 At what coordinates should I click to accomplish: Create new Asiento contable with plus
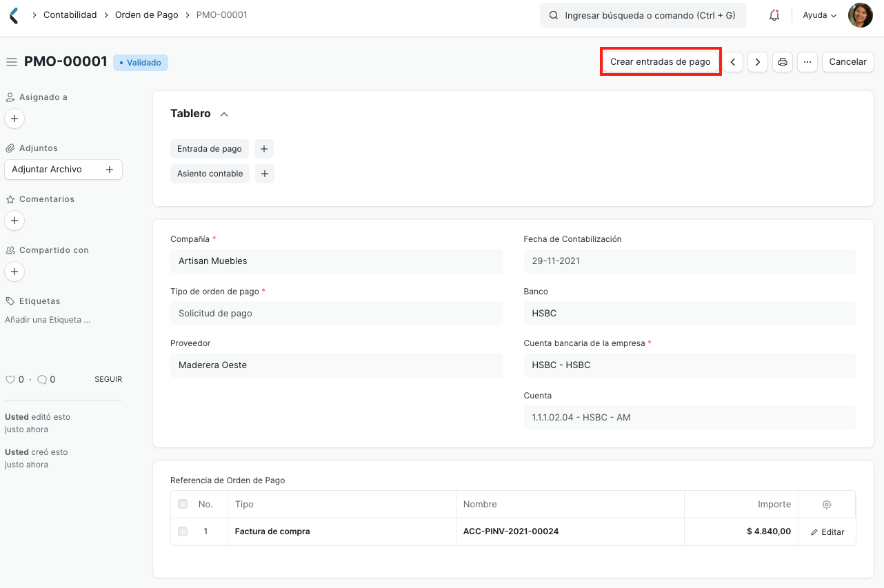click(265, 174)
